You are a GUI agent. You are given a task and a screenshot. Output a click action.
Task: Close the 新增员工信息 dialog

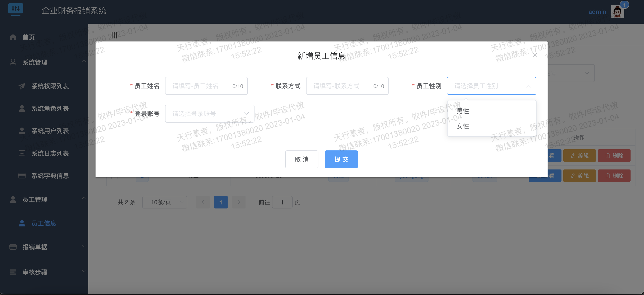pyautogui.click(x=535, y=55)
